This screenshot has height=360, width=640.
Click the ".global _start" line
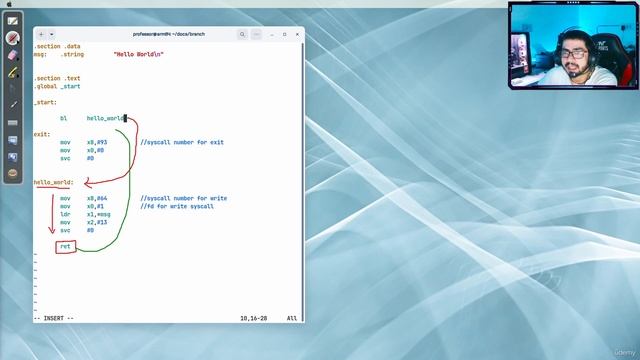57,86
